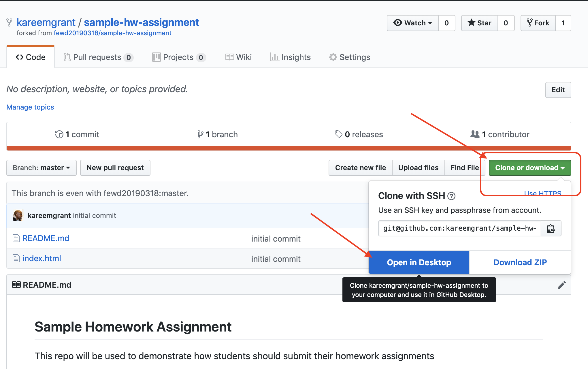Viewport: 588px width, 369px height.
Task: Open the index.html file link
Action: (42, 258)
